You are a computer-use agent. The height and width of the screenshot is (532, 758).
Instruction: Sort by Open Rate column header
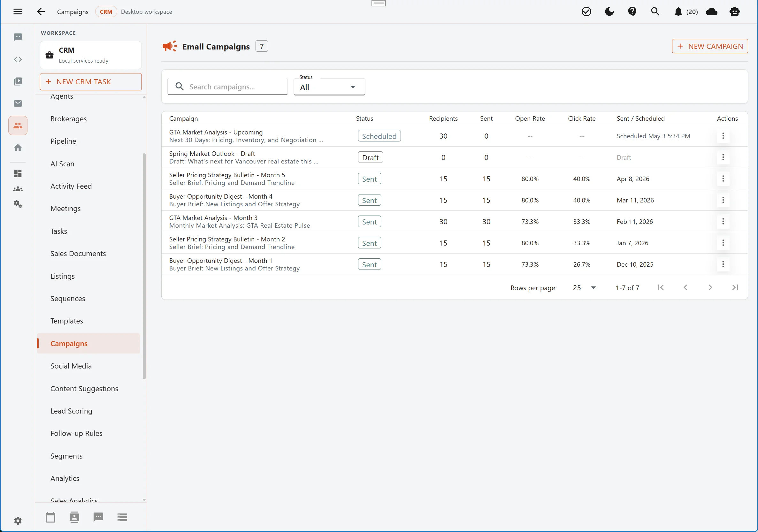pyautogui.click(x=530, y=118)
